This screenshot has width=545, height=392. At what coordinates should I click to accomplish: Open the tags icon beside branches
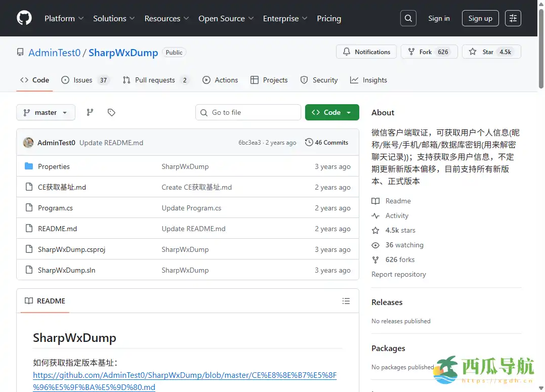coord(111,112)
